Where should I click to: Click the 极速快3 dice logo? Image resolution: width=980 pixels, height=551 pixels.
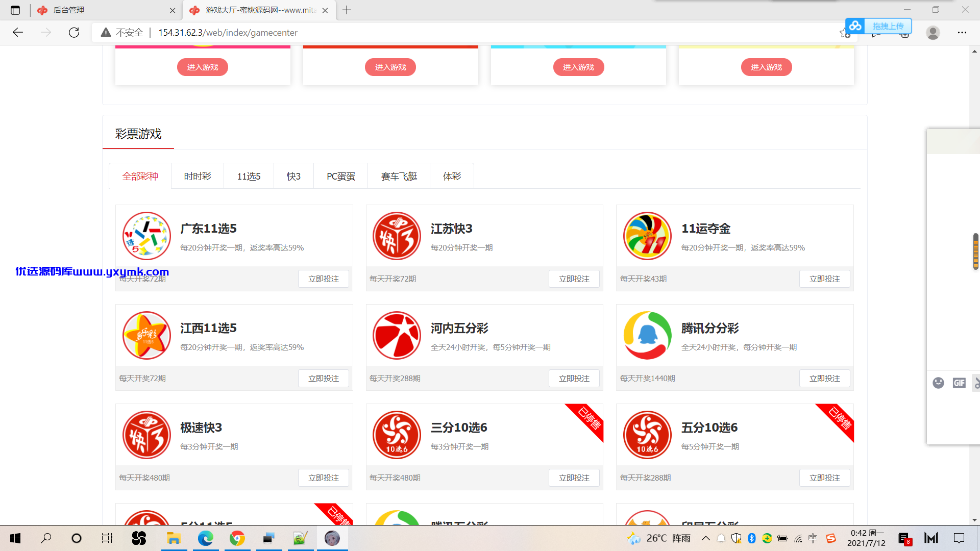146,435
